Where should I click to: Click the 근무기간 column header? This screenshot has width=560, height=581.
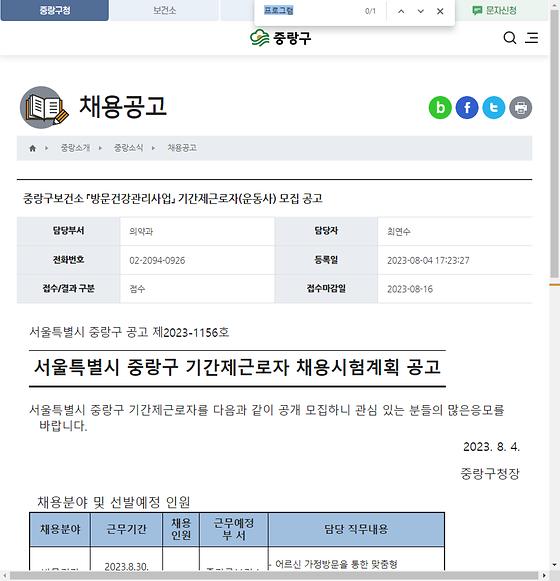tap(126, 529)
